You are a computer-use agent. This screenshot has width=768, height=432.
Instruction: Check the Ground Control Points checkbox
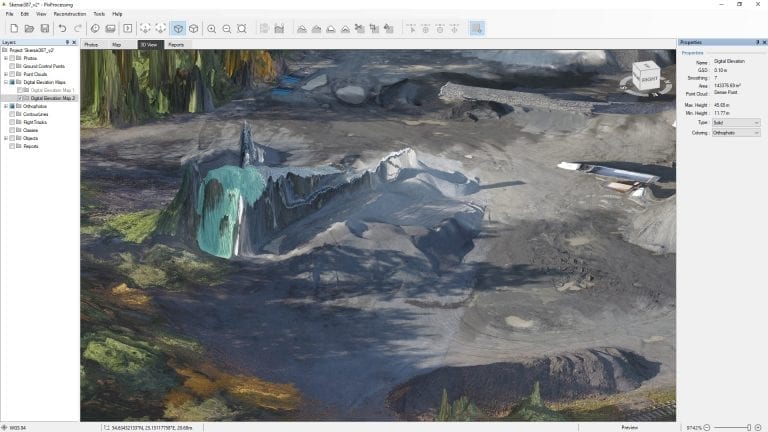coord(12,66)
